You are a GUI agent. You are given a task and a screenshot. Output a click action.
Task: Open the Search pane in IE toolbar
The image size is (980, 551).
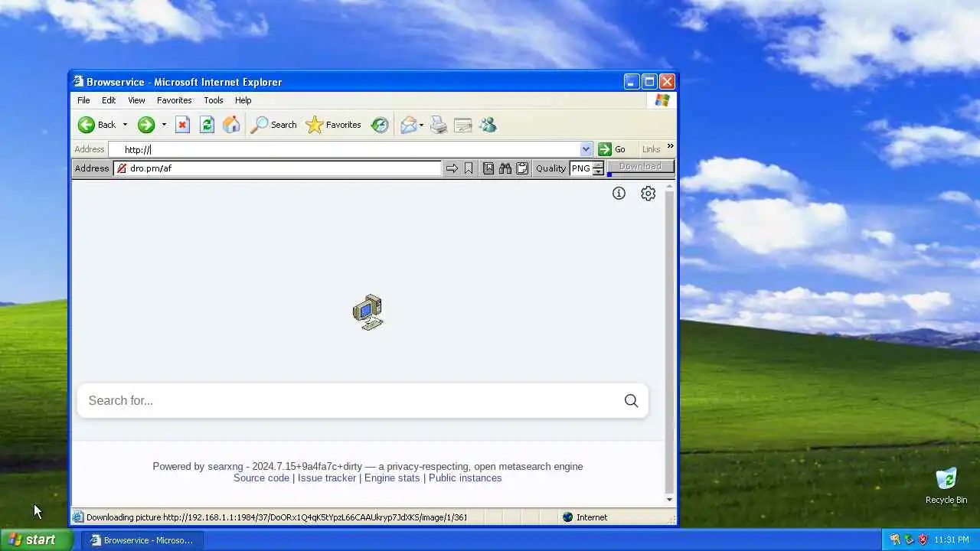(x=274, y=125)
